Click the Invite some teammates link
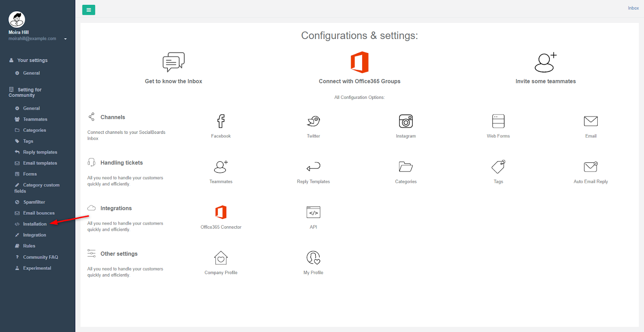The image size is (644, 332). [546, 81]
